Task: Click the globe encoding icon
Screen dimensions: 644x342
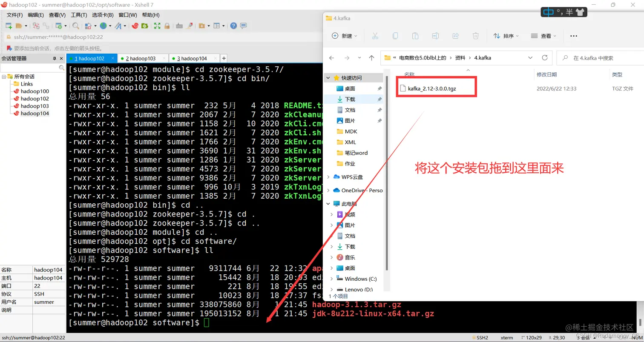Action: pos(103,26)
